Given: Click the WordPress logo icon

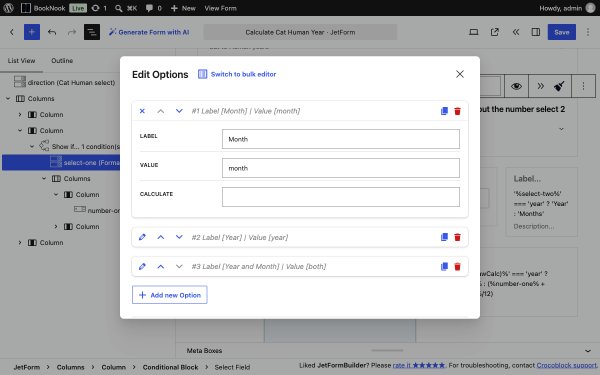Looking at the screenshot, I should 8,8.
